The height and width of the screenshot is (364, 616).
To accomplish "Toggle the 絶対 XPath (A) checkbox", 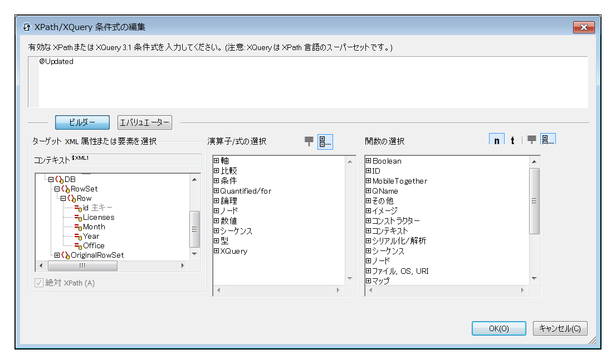I will pos(39,283).
